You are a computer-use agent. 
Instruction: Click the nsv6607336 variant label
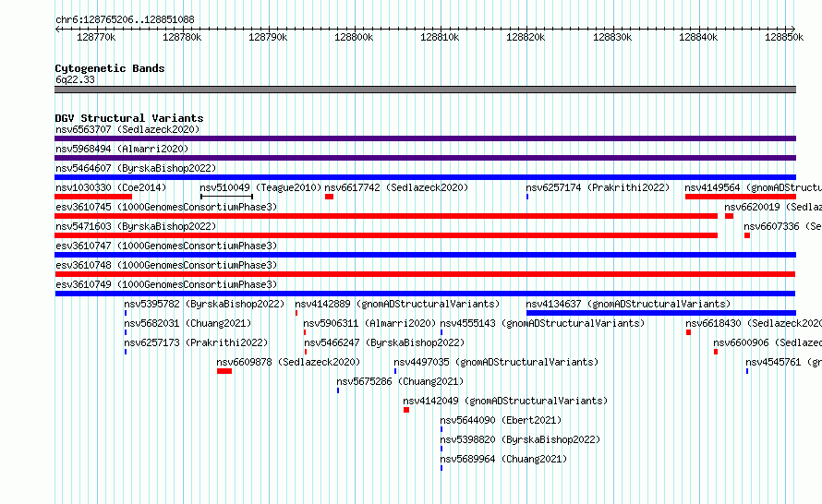click(782, 226)
